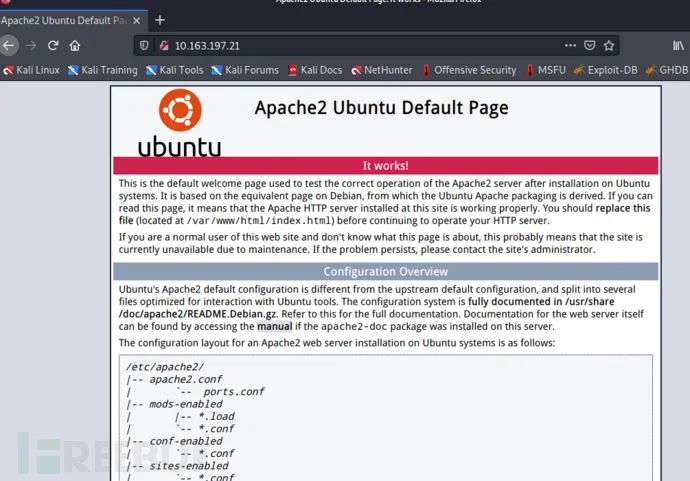
Task: Click the insecure connection lock icon
Action: pyautogui.click(x=161, y=45)
